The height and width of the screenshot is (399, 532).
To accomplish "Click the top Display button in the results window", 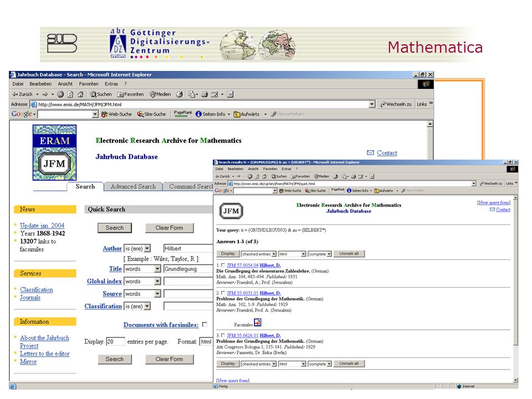I will (228, 254).
